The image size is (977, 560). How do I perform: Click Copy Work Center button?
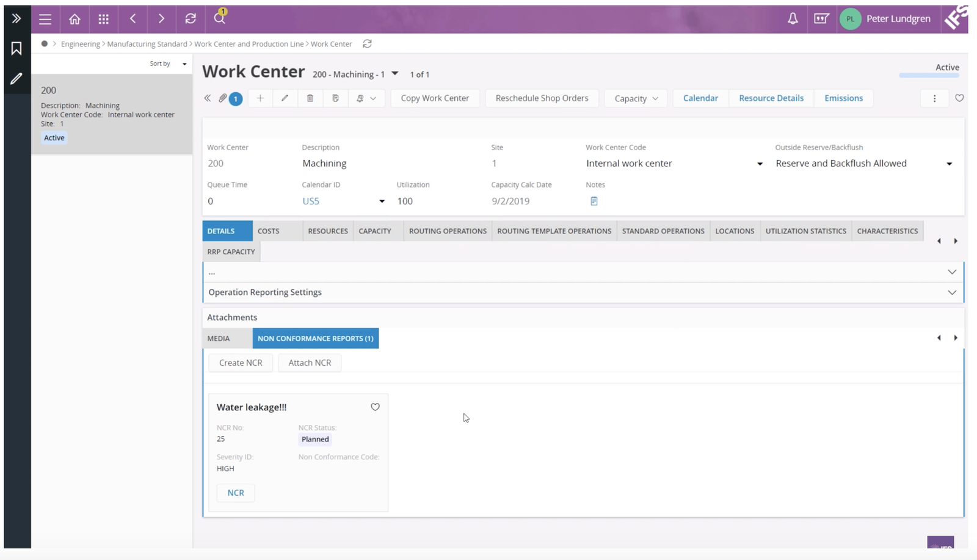click(x=435, y=98)
